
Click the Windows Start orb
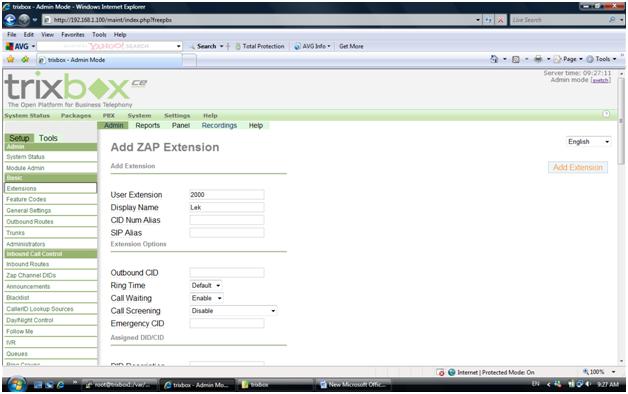click(16, 385)
